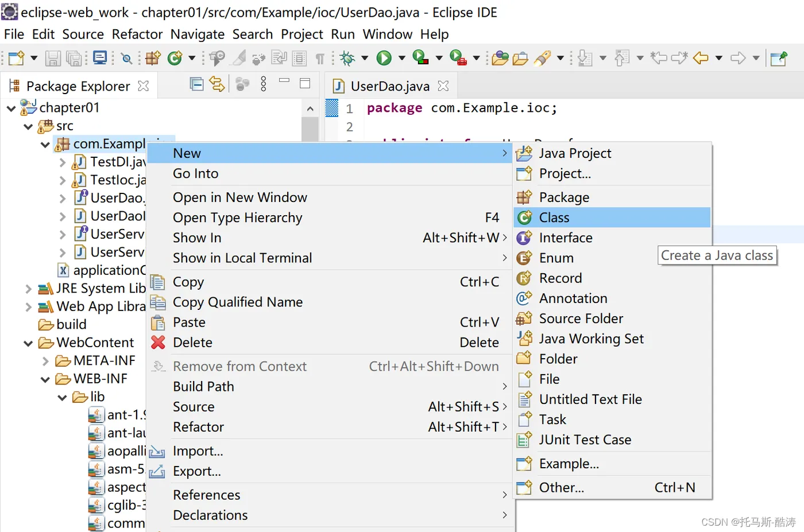804x532 pixels.
Task: Click Copy Qualified Name in context menu
Action: coord(330,302)
